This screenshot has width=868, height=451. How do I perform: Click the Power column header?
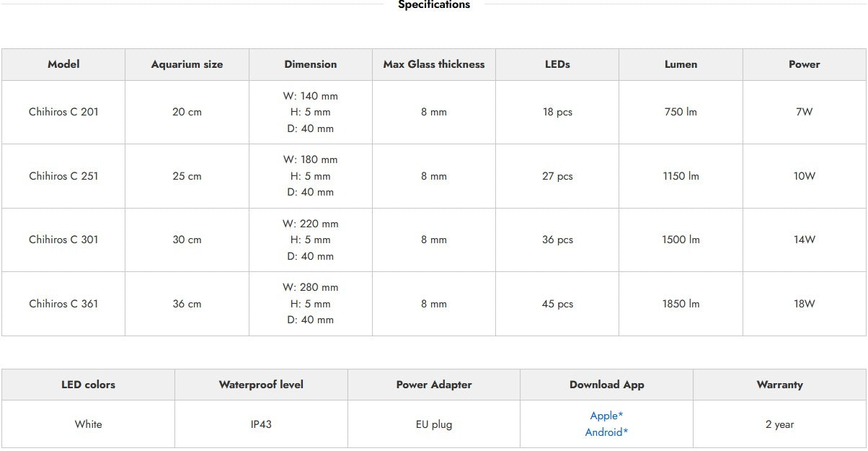click(804, 64)
